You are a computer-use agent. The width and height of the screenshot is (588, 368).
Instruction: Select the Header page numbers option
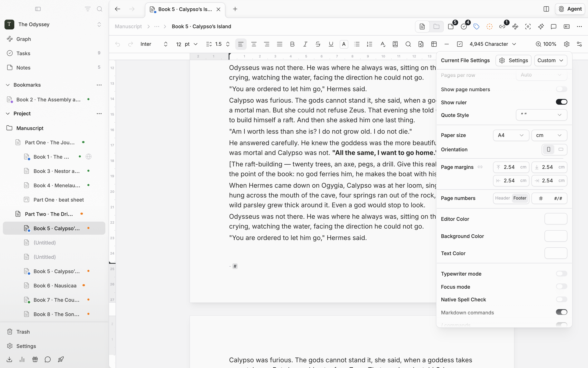click(502, 198)
